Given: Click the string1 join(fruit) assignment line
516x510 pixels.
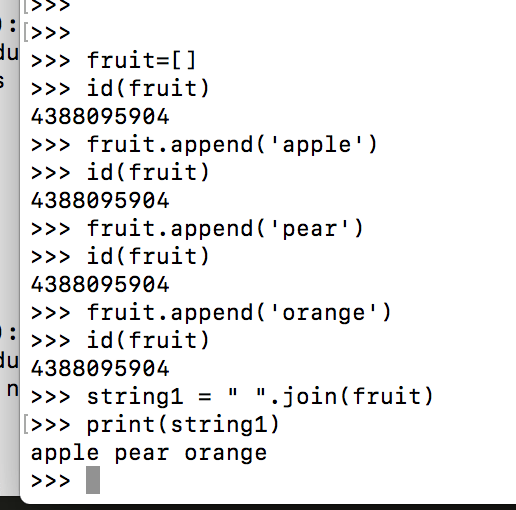Looking at the screenshot, I should (232, 397).
